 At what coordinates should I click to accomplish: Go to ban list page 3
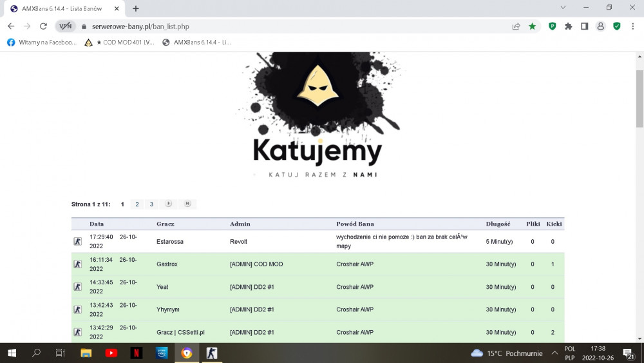151,204
